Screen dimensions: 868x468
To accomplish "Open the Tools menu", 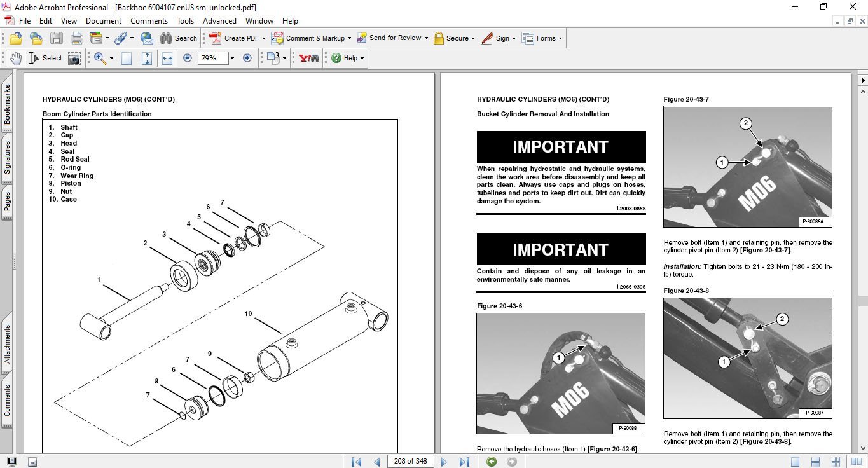I will [x=186, y=21].
